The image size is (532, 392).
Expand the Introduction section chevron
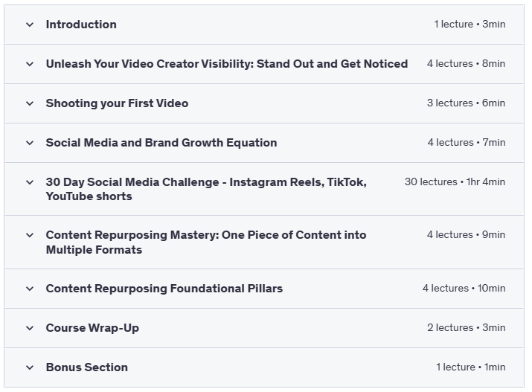click(30, 25)
